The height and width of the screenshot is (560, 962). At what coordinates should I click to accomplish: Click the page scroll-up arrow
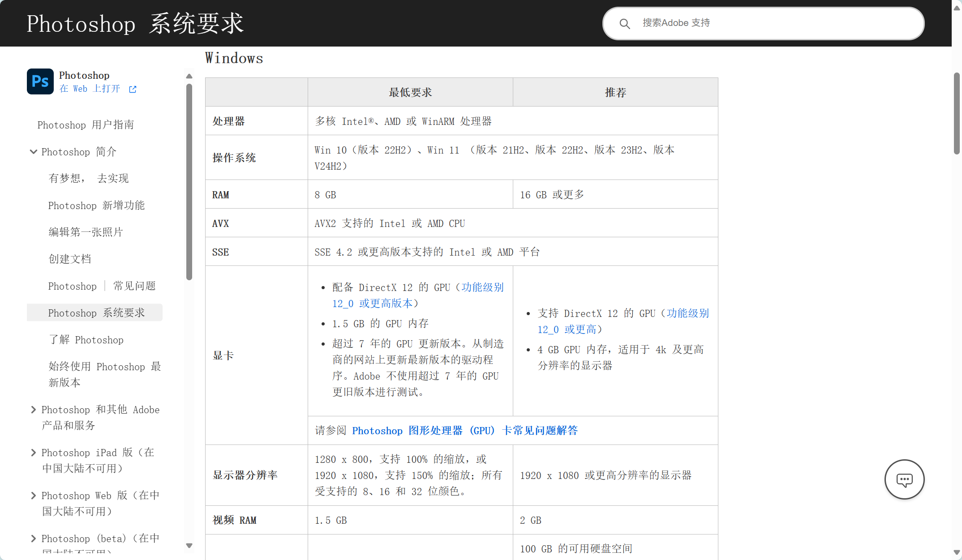957,8
